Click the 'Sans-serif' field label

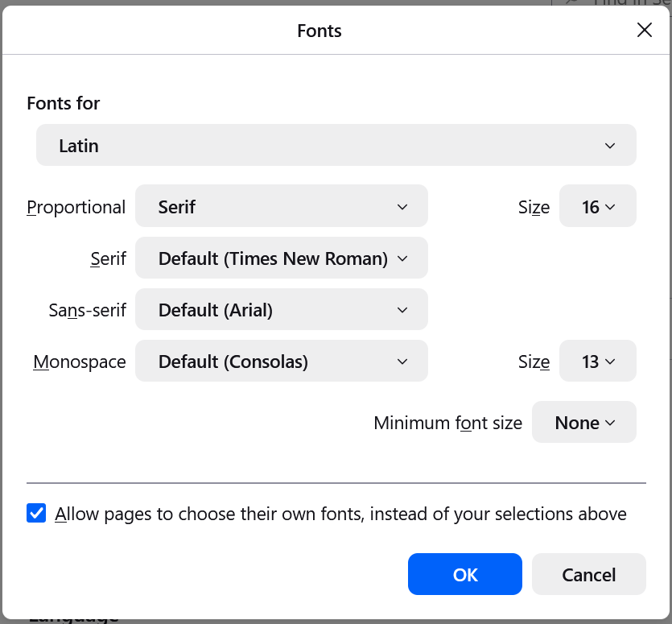click(x=87, y=311)
